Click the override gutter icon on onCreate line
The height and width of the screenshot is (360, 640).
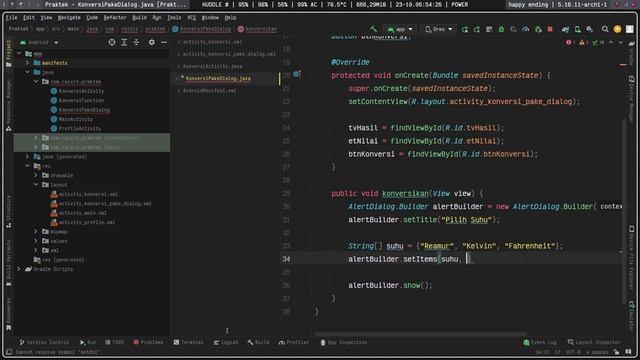[297, 74]
